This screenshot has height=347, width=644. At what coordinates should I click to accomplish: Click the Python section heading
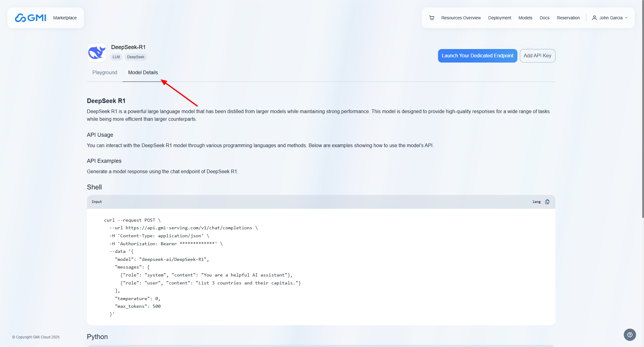click(97, 337)
